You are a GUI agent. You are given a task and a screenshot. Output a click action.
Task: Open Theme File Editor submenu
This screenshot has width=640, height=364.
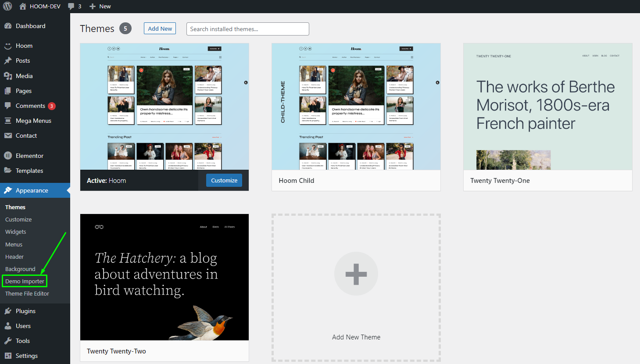point(27,293)
